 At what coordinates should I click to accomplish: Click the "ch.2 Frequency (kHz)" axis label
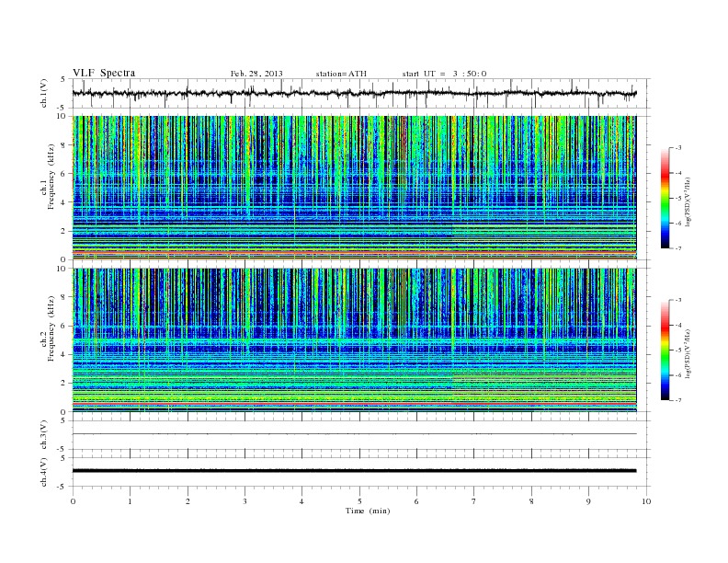[x=48, y=329]
